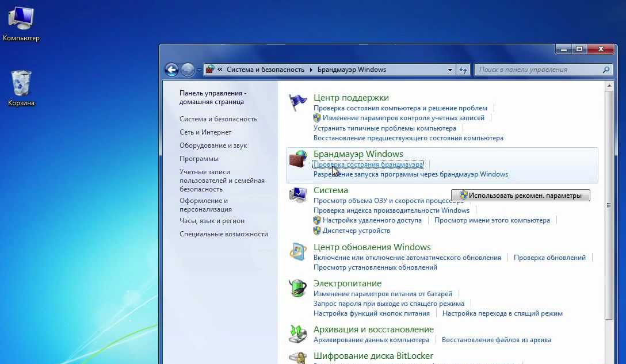The width and height of the screenshot is (626, 364).
Task: Open the Компьютер desktop icon
Action: click(x=21, y=24)
